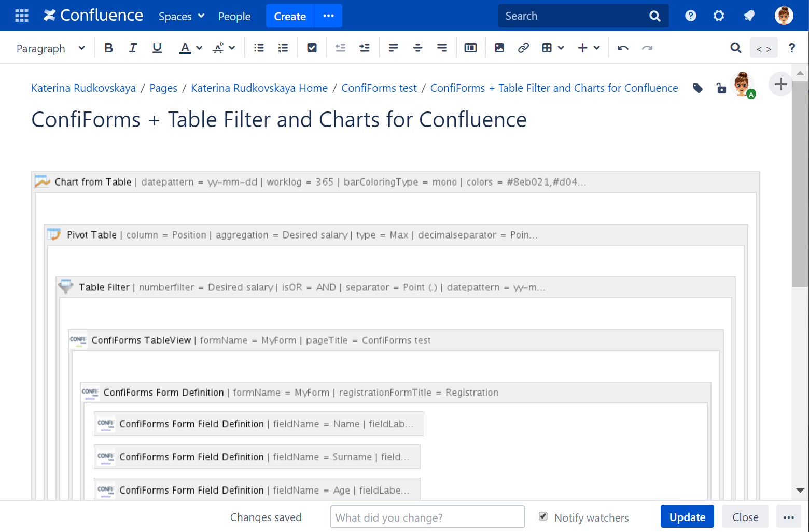
Task: Toggle bold formatting in the toolbar
Action: (108, 47)
